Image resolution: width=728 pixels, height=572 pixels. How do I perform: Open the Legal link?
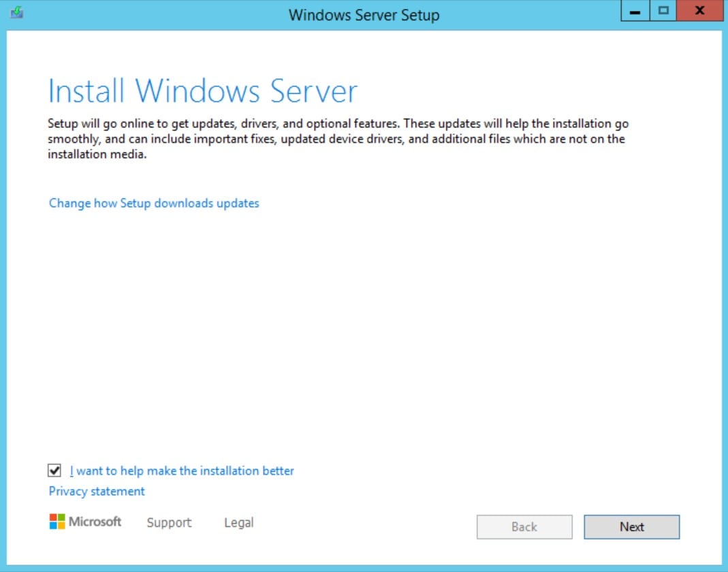(x=238, y=522)
